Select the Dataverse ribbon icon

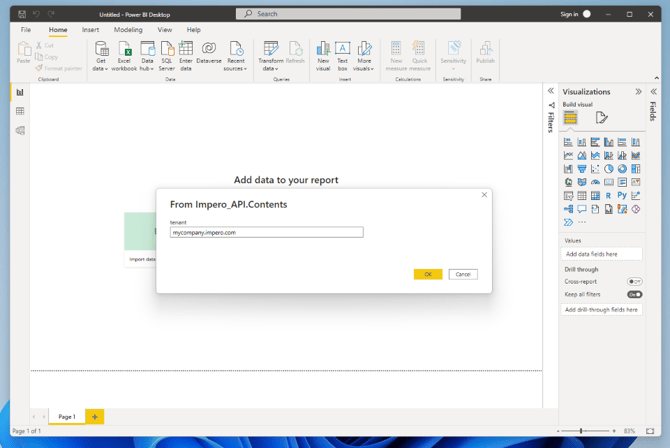click(209, 53)
